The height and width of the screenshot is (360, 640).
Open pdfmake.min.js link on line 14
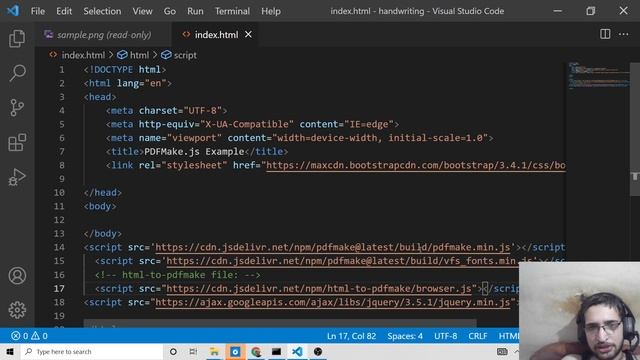[x=333, y=247]
